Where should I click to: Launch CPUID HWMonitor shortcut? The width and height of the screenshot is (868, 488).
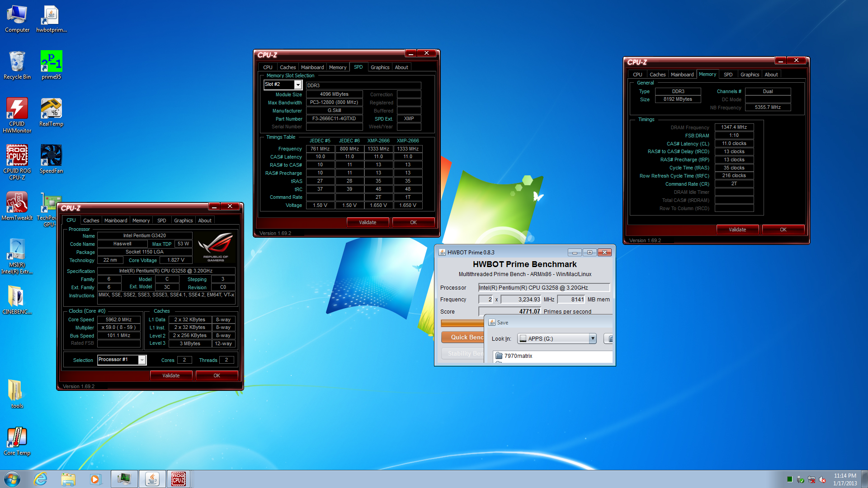coord(17,115)
